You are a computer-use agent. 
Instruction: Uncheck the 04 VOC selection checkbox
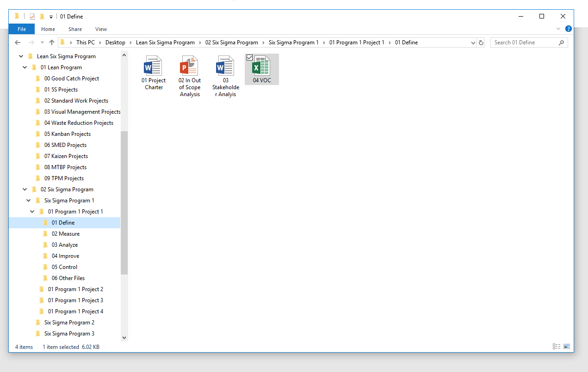click(x=250, y=58)
